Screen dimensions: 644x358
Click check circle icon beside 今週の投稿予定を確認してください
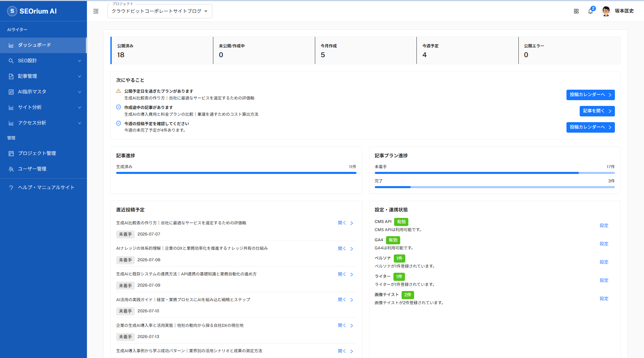click(119, 123)
